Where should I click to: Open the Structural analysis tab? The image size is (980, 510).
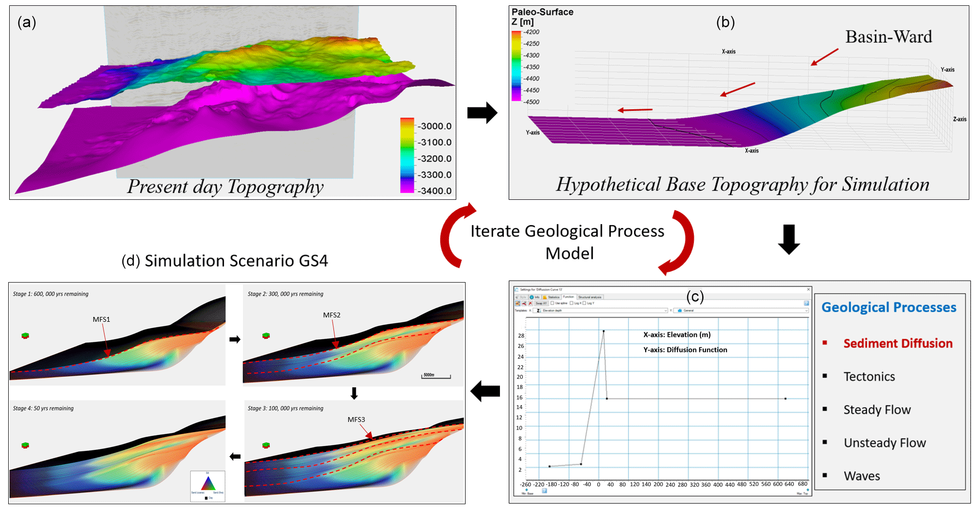[x=589, y=297]
